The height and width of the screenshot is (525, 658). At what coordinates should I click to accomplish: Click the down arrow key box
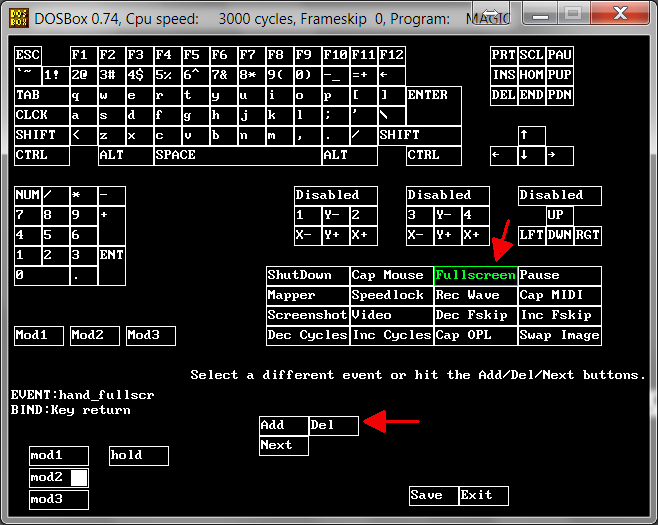[x=532, y=156]
